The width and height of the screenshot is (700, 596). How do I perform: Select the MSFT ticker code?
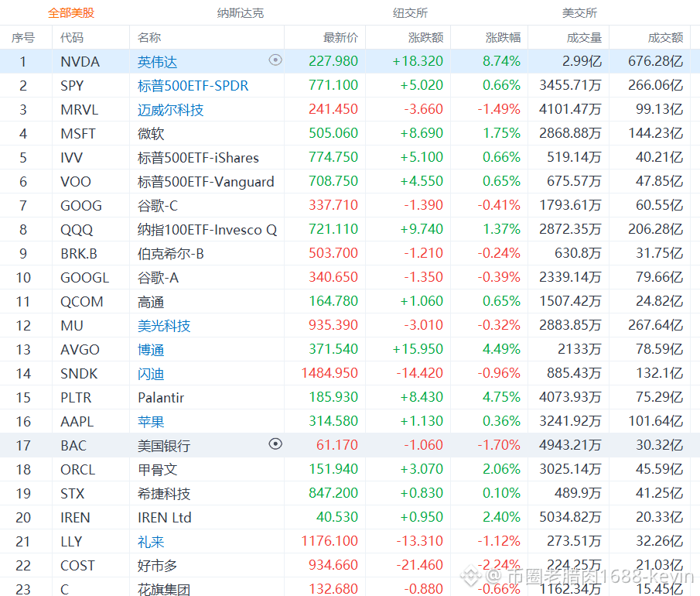coord(78,134)
